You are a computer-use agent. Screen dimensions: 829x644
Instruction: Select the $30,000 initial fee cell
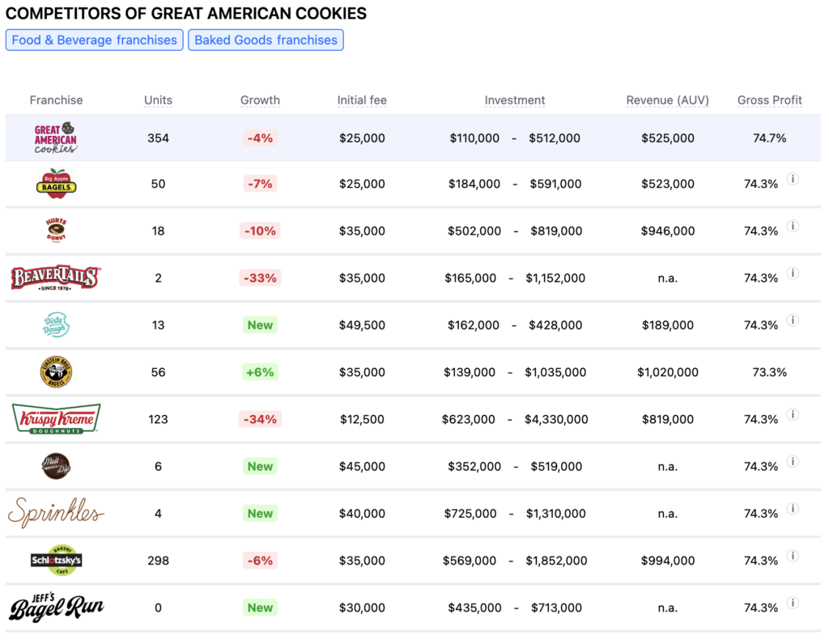tap(362, 608)
